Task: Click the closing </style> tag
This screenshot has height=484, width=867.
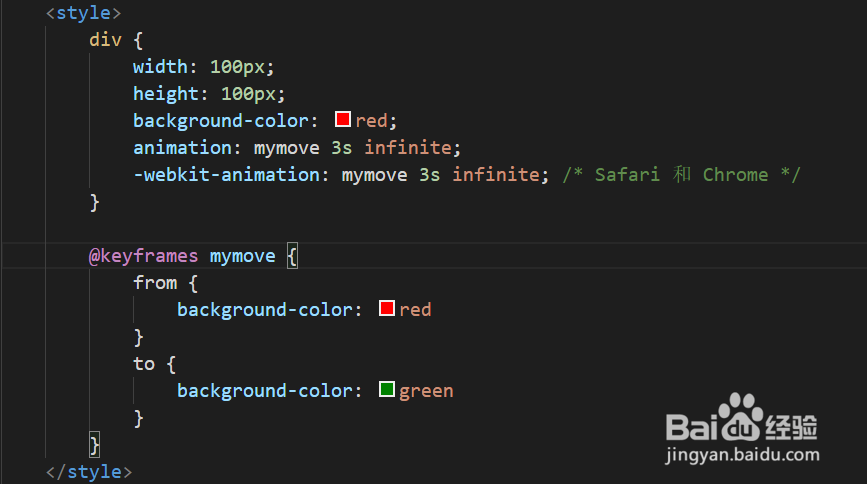Action: (89, 472)
